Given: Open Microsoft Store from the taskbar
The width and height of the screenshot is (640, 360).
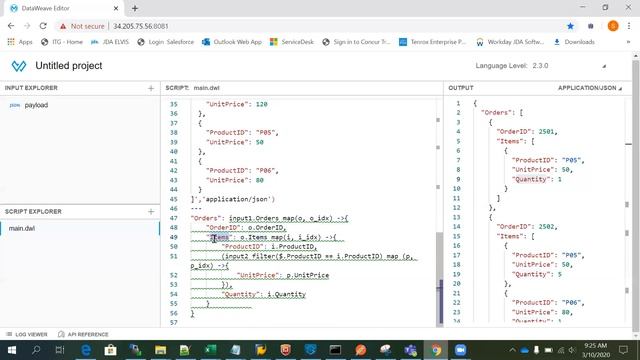Looking at the screenshot, I should click(110, 350).
